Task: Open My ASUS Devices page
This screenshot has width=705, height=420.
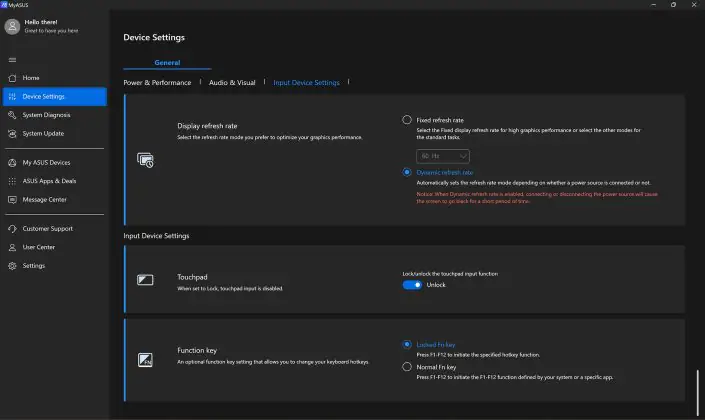Action: [55, 163]
